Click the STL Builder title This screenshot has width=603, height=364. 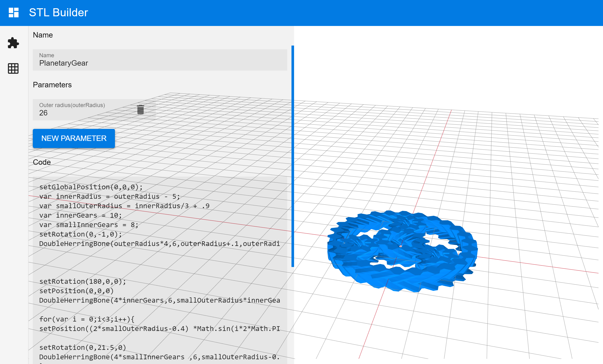(59, 13)
